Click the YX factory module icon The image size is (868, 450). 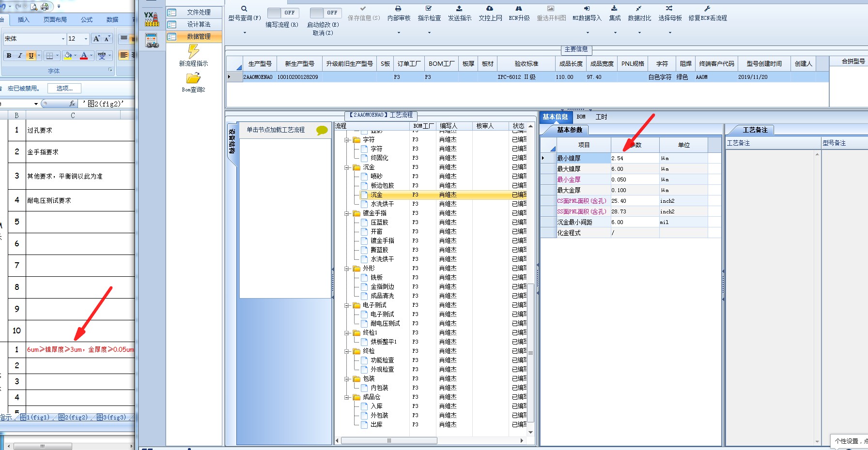tap(152, 19)
